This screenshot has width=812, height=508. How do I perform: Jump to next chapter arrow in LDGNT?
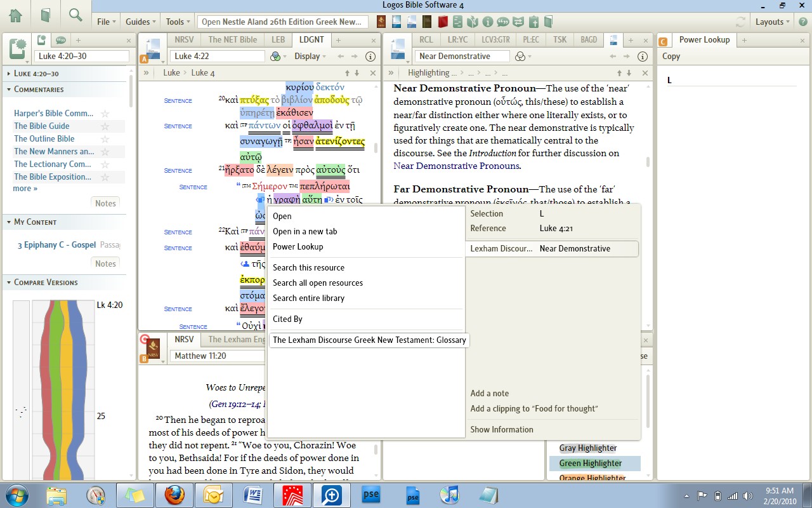(x=357, y=73)
